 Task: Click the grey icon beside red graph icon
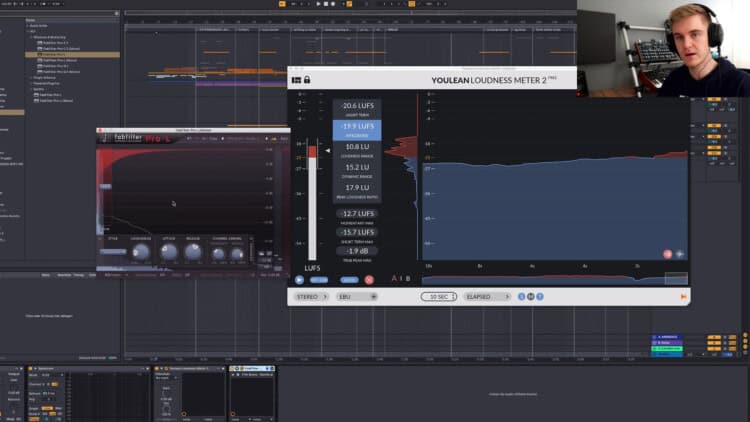(x=680, y=254)
